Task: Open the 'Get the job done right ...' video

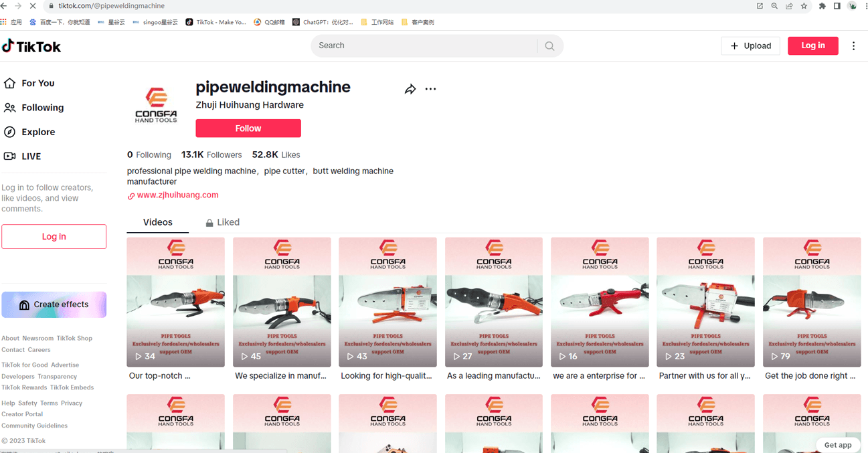Action: coord(812,302)
